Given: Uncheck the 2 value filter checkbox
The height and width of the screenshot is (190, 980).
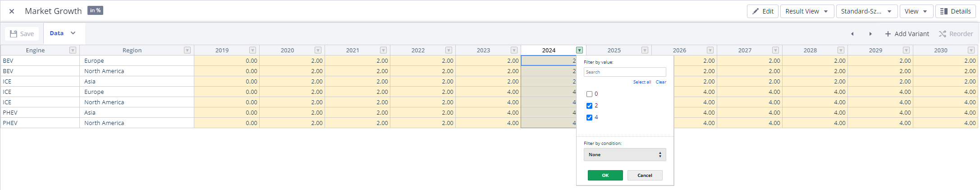Looking at the screenshot, I should point(589,106).
